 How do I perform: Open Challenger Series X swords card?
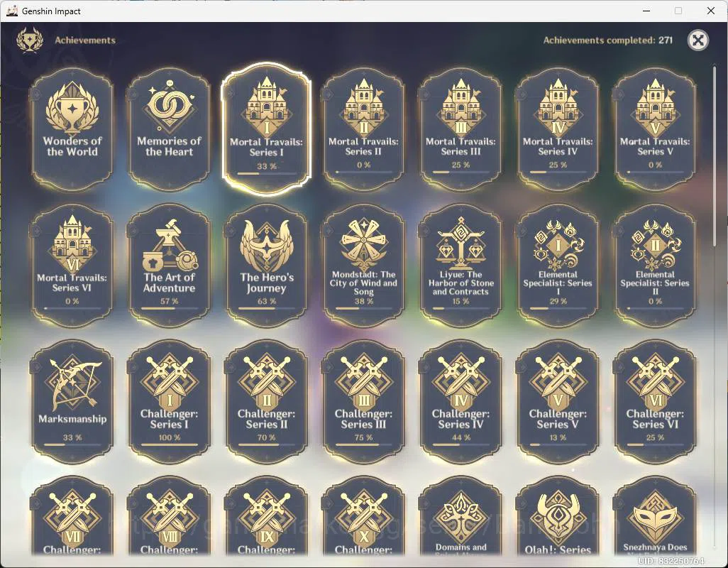pos(363,516)
